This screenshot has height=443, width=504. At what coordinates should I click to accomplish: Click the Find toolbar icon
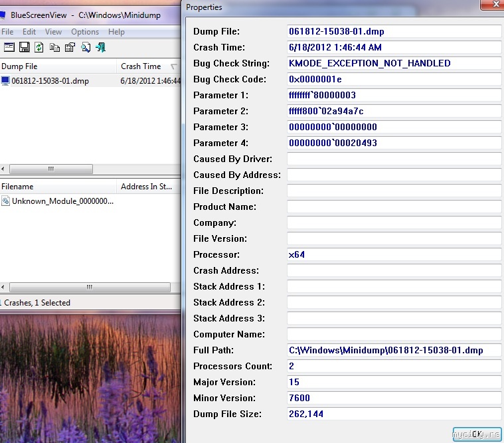[x=86, y=47]
